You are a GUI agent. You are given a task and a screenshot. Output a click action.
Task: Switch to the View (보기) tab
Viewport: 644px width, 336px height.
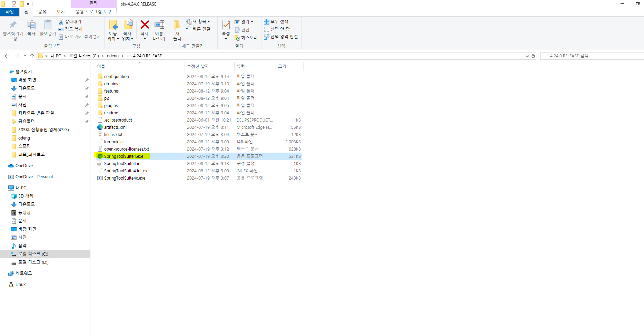tap(61, 12)
